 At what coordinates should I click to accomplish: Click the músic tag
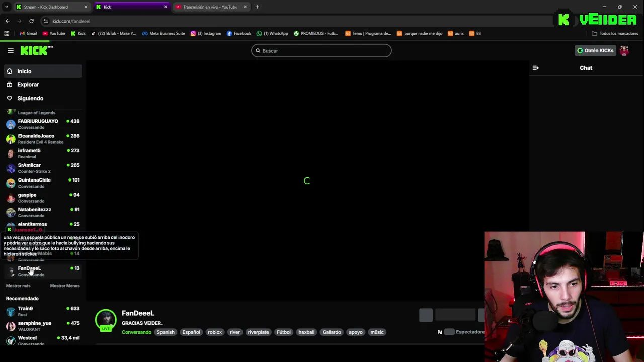(x=377, y=332)
